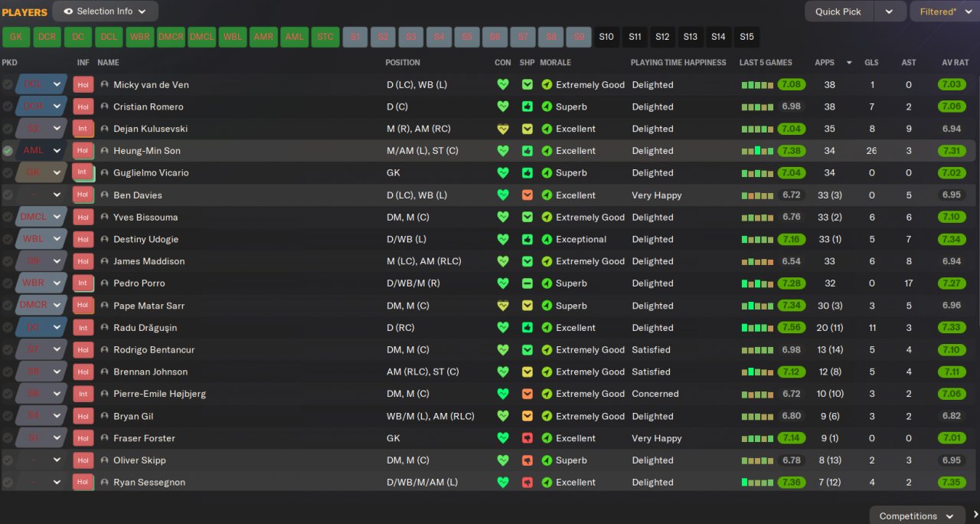Click James Maddison's 6.54 last rating
The height and width of the screenshot is (524, 980).
792,261
